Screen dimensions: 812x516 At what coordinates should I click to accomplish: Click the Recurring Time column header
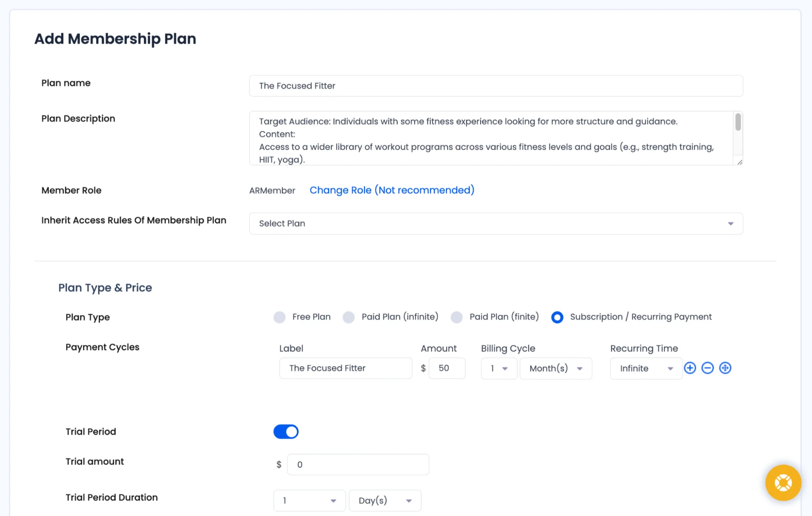point(644,349)
